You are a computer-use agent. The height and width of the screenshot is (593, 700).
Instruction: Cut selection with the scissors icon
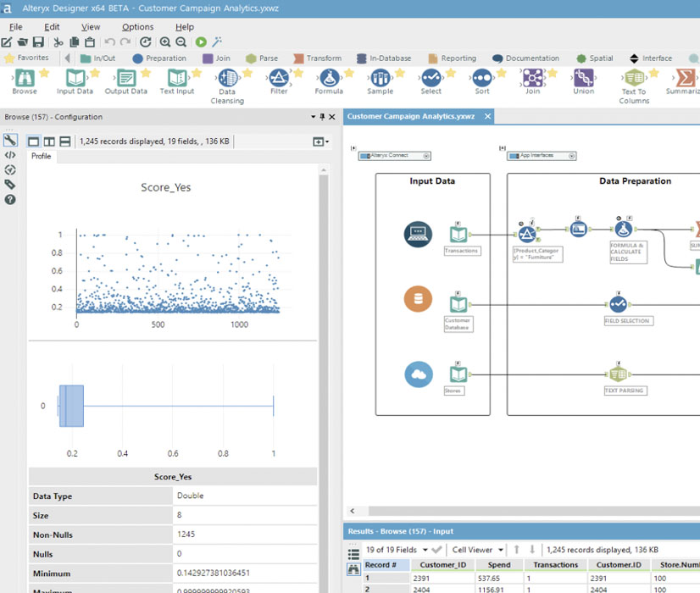58,42
